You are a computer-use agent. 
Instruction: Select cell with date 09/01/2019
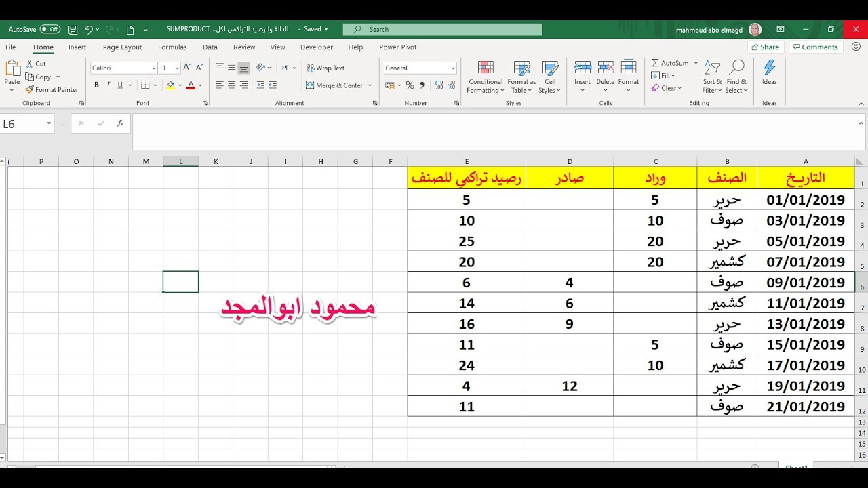coord(806,283)
